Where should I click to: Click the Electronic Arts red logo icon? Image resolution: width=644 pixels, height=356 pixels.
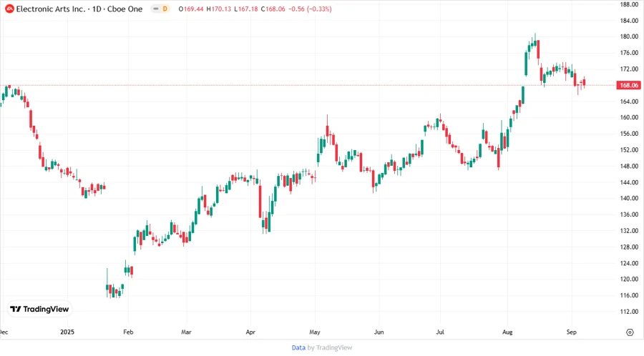pyautogui.click(x=9, y=9)
